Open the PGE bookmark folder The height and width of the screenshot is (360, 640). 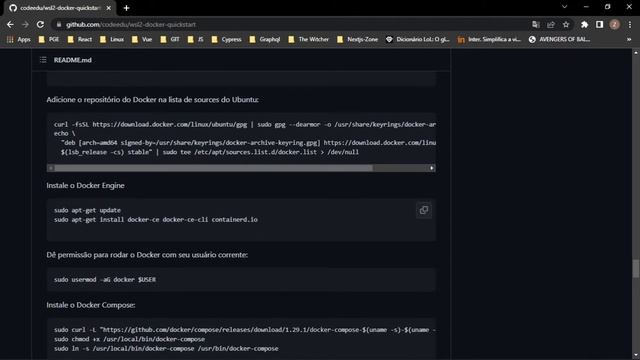pyautogui.click(x=49, y=39)
